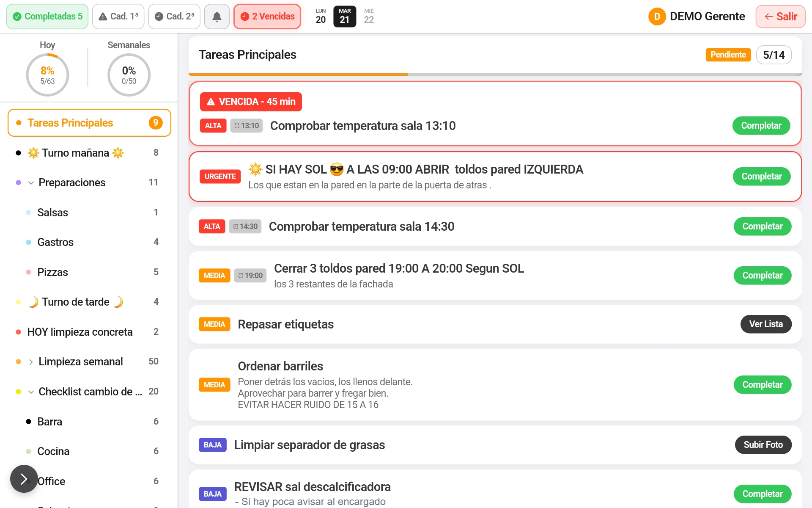Click the Pendiente status badge
Viewport: 812px width, 508px height.
(x=728, y=55)
